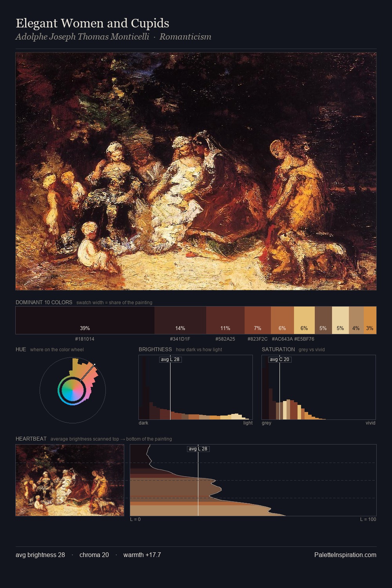Click the 'light' axis label
392x588 pixels.
[248, 423]
